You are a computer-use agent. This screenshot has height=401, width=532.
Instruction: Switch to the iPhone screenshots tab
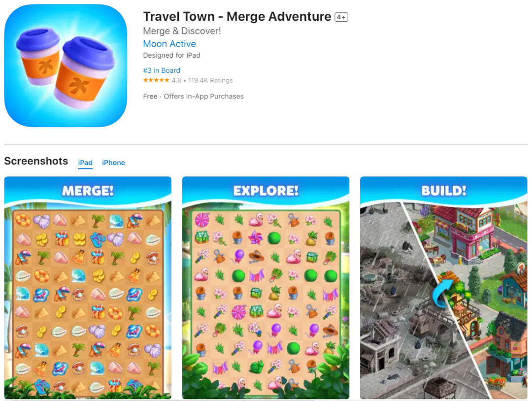pos(113,163)
